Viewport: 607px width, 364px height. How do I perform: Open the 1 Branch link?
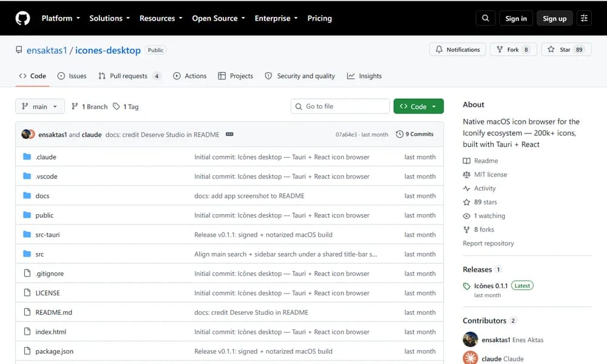[89, 107]
